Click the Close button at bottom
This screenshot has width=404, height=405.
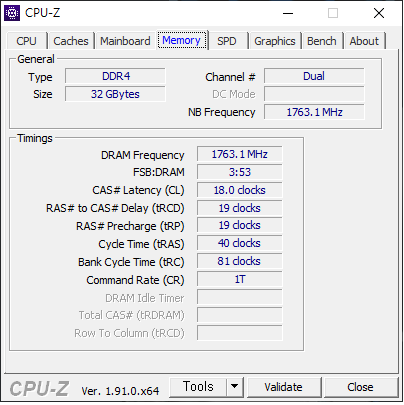pyautogui.click(x=360, y=387)
